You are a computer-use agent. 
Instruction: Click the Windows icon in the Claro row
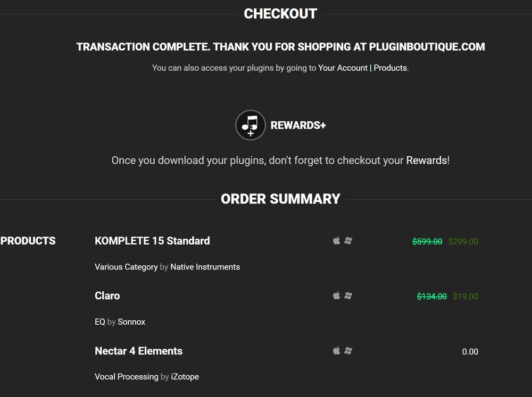[348, 295]
